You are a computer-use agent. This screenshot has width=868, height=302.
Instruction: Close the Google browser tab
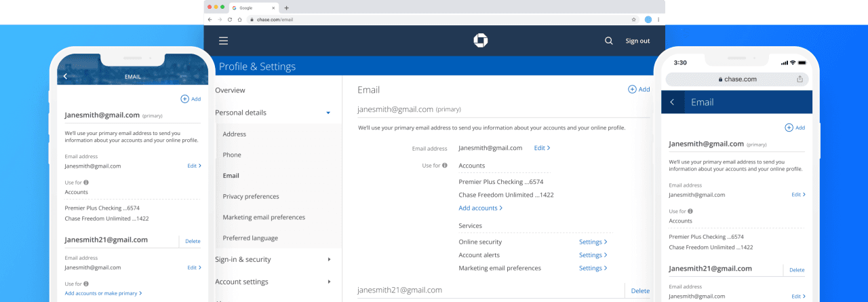click(x=274, y=7)
